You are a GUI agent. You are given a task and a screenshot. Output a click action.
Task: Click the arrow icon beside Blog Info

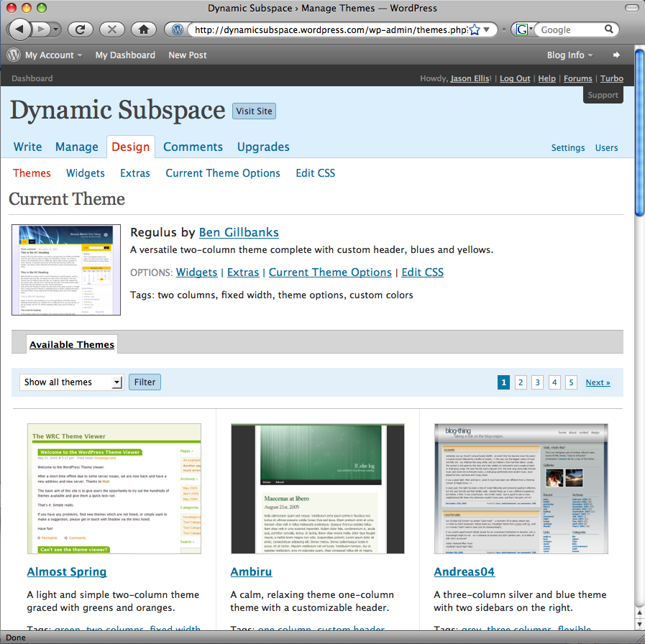pos(616,55)
